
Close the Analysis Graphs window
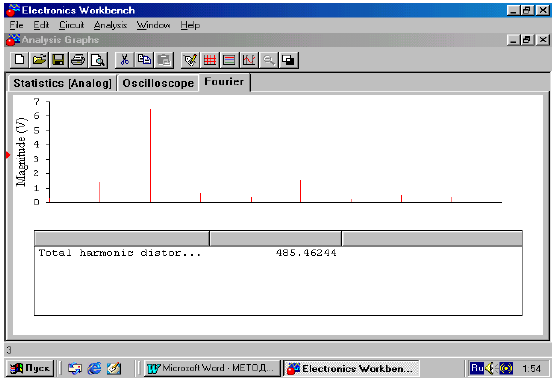[x=543, y=40]
